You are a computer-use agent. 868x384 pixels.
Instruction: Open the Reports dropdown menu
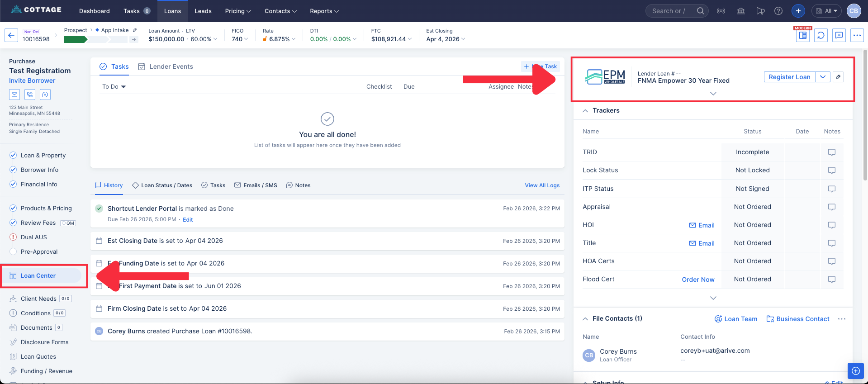(x=324, y=11)
